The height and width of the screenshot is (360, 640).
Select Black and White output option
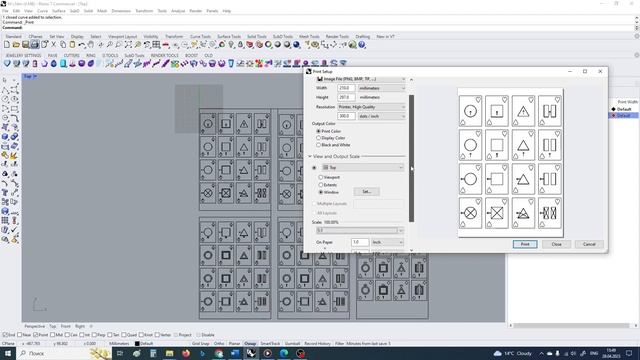click(318, 145)
